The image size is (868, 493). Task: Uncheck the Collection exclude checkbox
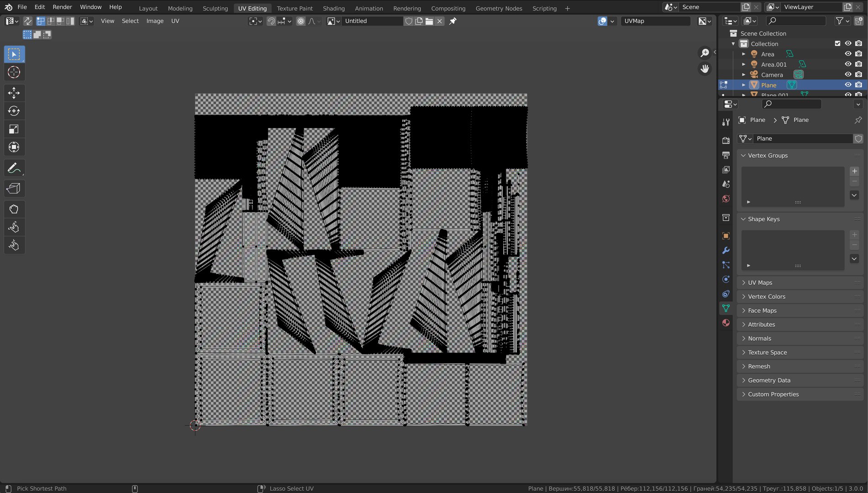837,43
